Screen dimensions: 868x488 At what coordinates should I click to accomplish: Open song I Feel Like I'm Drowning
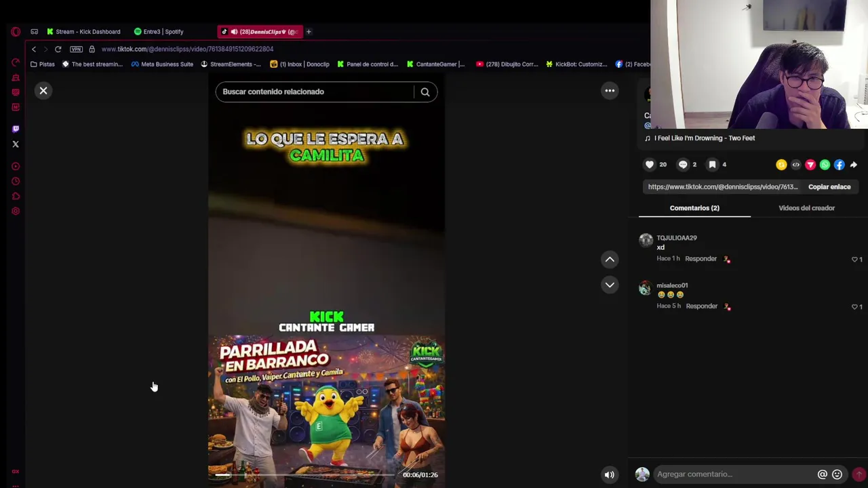[704, 138]
